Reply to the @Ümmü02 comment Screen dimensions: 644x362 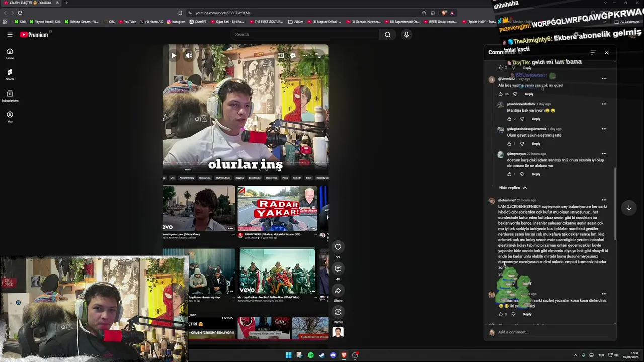(x=529, y=94)
